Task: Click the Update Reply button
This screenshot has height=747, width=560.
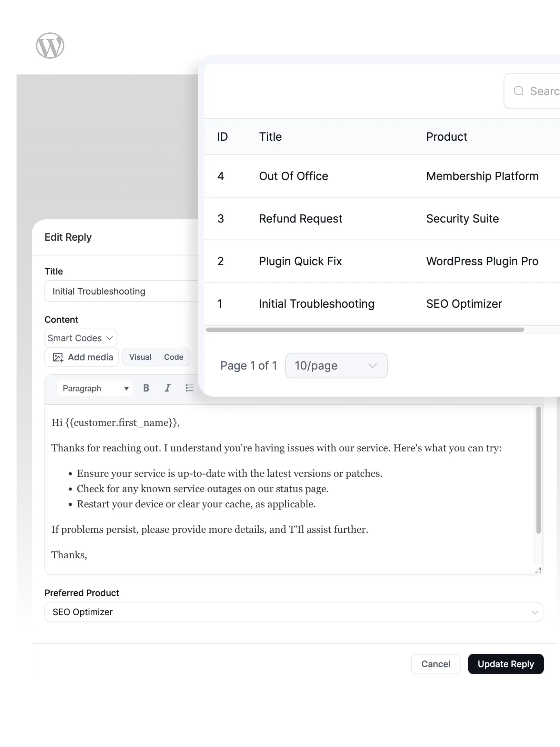Action: click(x=506, y=664)
